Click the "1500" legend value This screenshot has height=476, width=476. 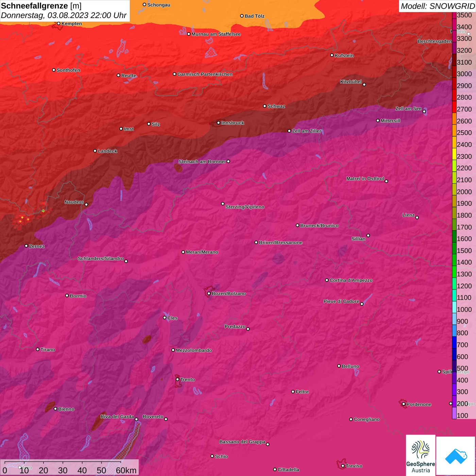464,251
